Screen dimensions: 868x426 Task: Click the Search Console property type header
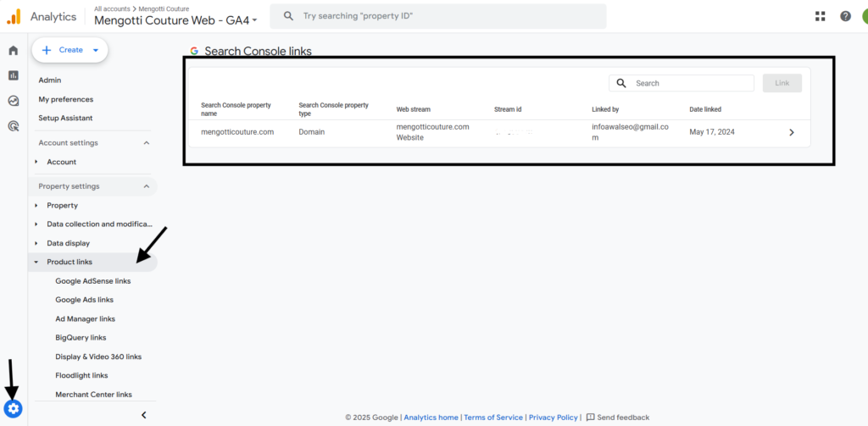(x=333, y=109)
